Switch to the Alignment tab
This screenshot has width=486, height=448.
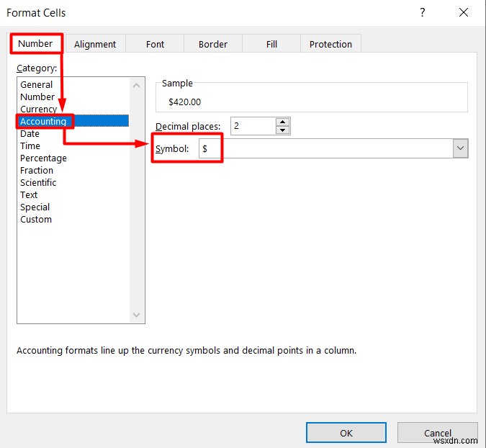95,44
